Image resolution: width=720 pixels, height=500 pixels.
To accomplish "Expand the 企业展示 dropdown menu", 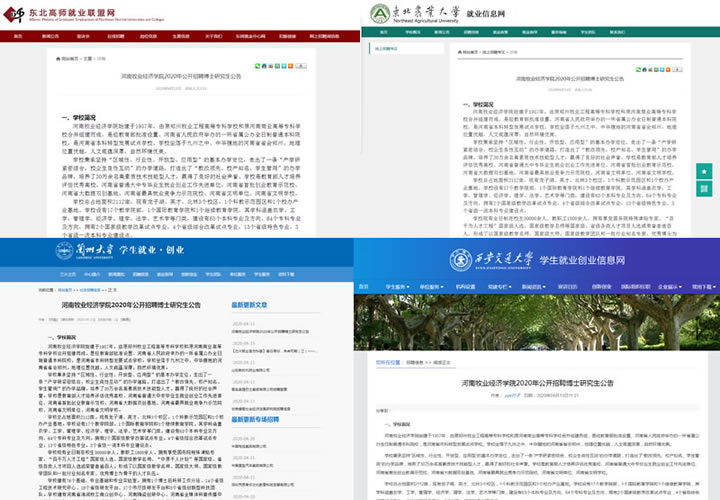I will pos(670,287).
